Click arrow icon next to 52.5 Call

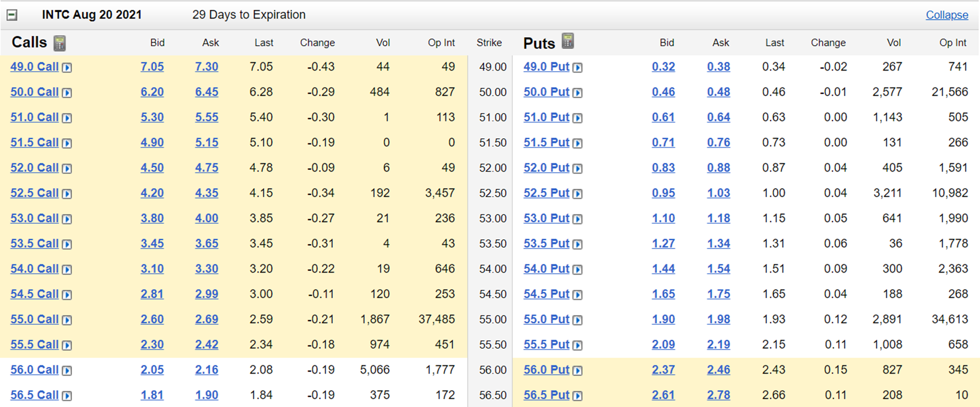click(x=67, y=194)
